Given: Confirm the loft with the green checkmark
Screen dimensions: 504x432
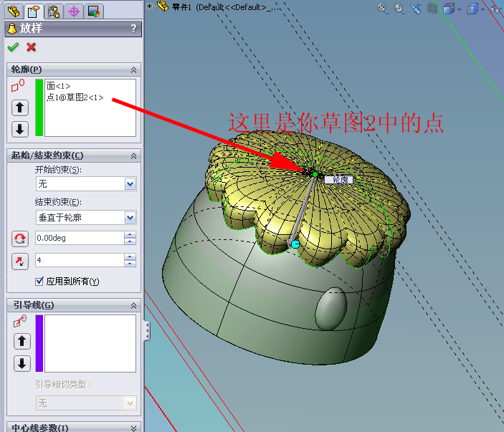Looking at the screenshot, I should pos(13,47).
